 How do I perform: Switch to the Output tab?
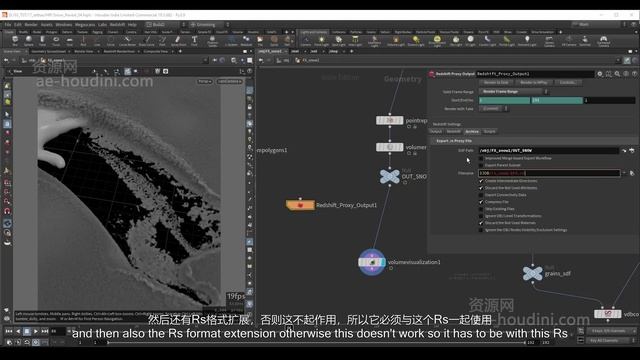click(x=436, y=131)
